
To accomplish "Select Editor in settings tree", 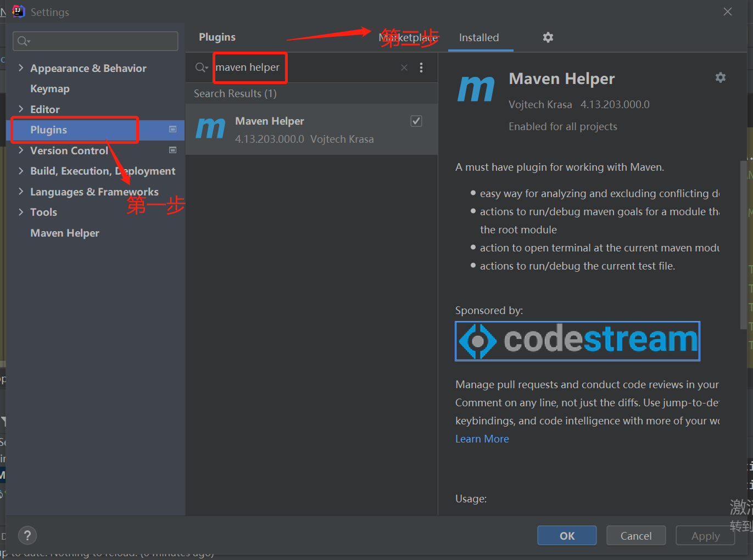I will 45,109.
